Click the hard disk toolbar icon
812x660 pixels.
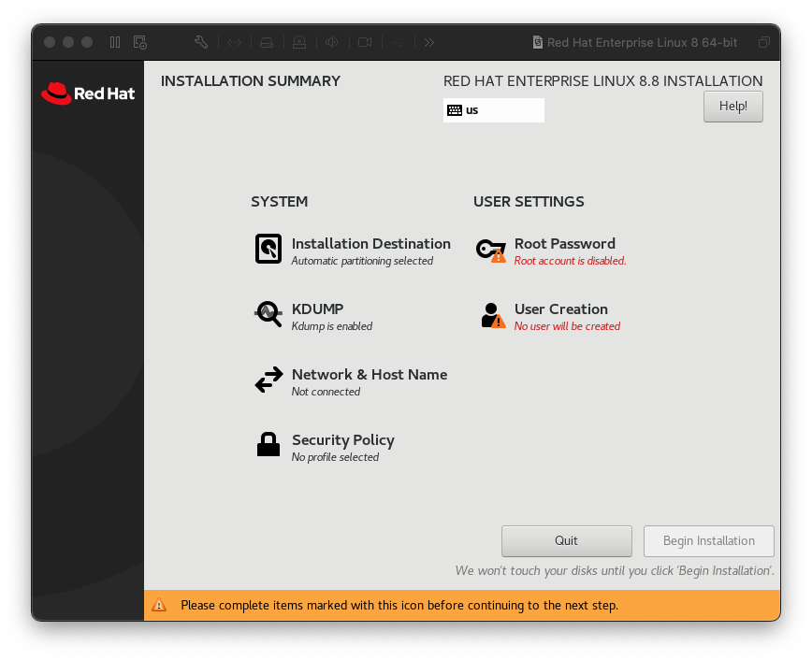[267, 42]
